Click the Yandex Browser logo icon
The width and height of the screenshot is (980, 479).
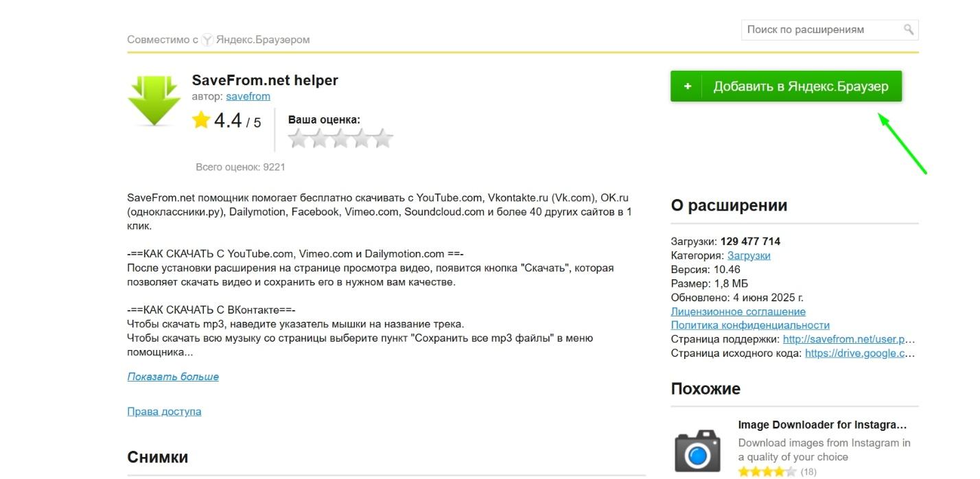(207, 40)
